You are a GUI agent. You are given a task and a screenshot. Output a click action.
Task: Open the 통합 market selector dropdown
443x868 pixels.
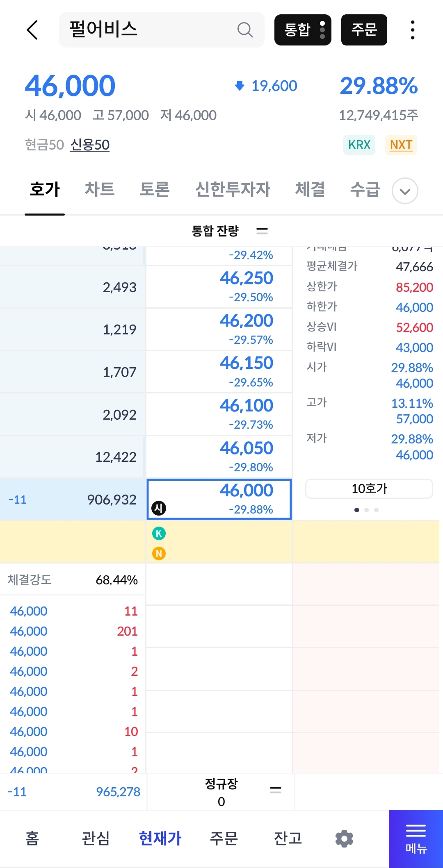pyautogui.click(x=303, y=30)
